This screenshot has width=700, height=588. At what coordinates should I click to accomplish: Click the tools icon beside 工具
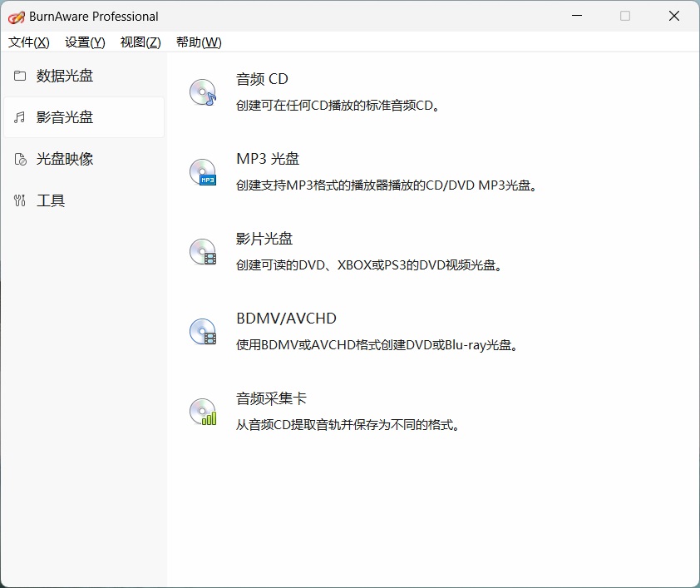(20, 200)
